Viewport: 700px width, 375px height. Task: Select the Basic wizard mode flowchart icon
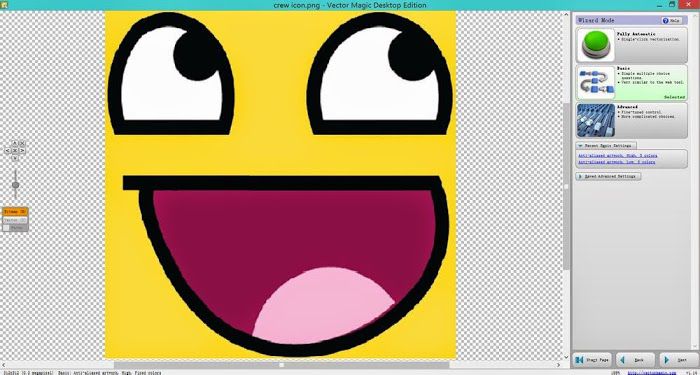coord(596,83)
